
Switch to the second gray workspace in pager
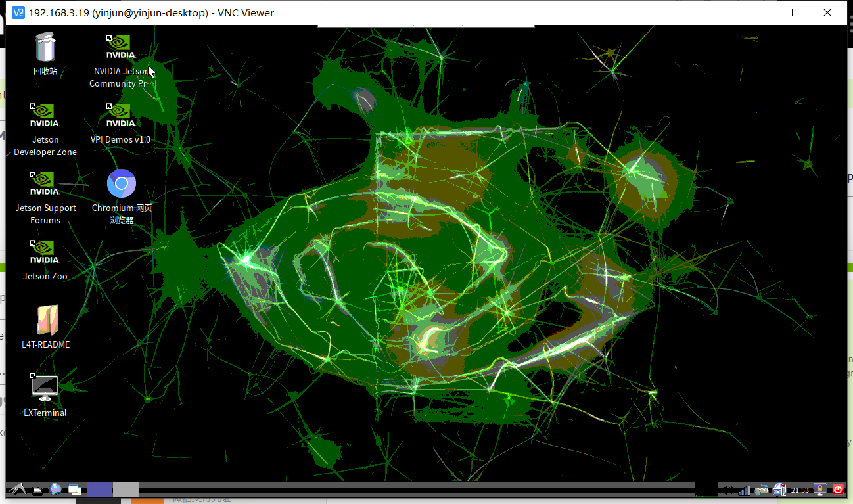(126, 489)
